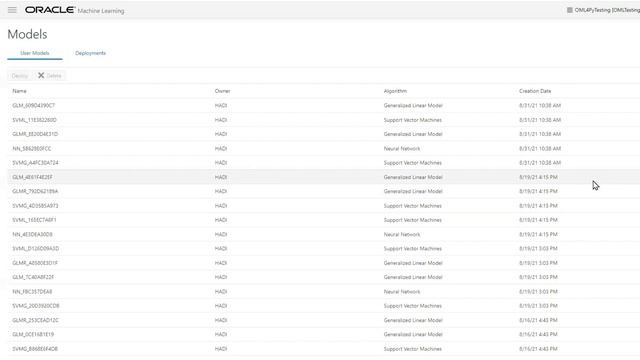Sort by the Creation Date column header

535,91
